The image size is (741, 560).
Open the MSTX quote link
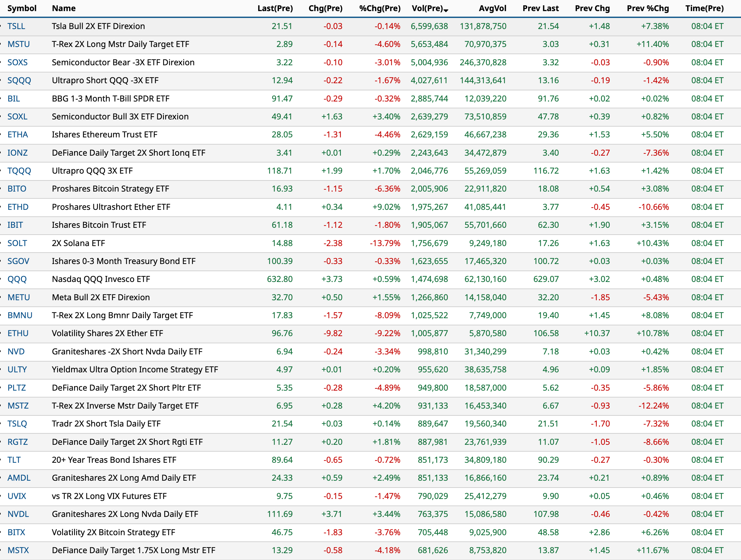[x=18, y=551]
